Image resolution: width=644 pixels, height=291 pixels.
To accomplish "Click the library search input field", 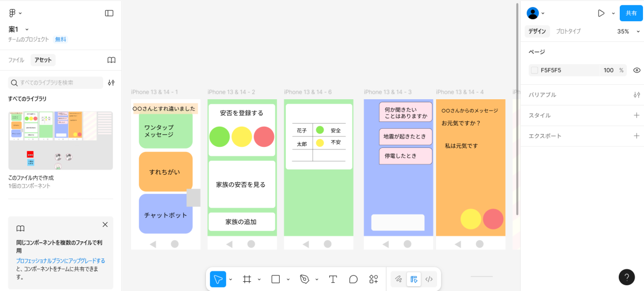I will pyautogui.click(x=59, y=83).
